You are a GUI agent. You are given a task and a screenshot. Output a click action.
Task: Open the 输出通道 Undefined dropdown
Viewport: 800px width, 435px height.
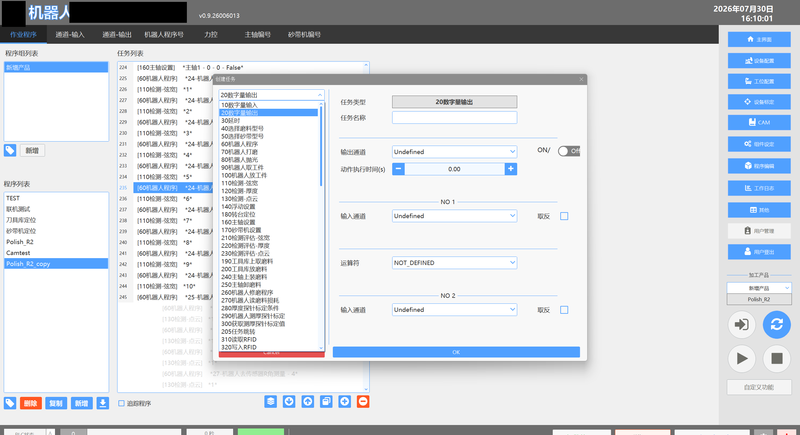(x=454, y=152)
